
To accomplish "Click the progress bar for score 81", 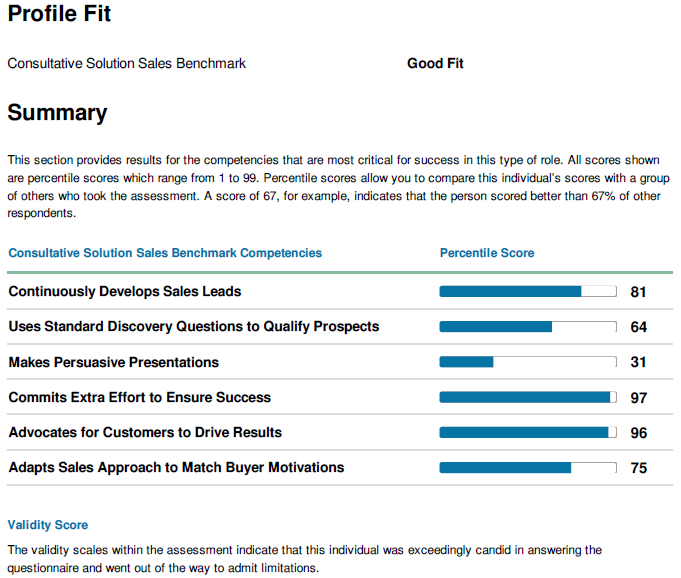I will point(528,291).
